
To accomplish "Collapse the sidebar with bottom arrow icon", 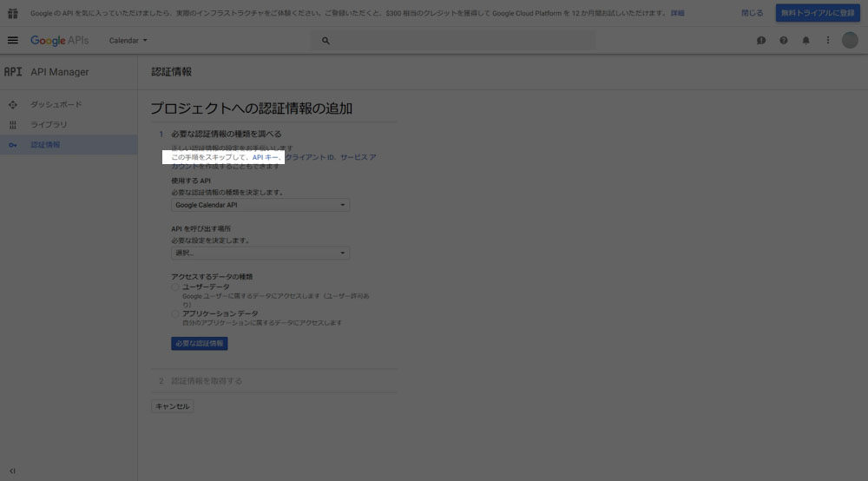I will click(x=12, y=471).
